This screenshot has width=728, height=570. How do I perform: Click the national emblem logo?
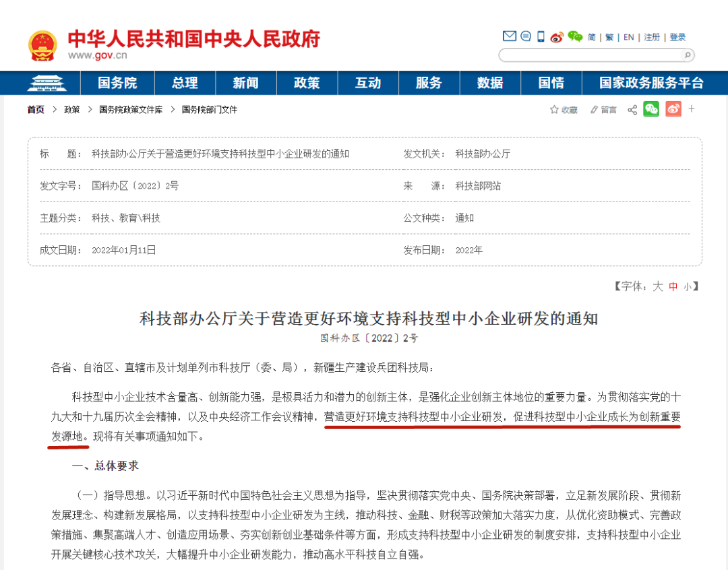[42, 44]
